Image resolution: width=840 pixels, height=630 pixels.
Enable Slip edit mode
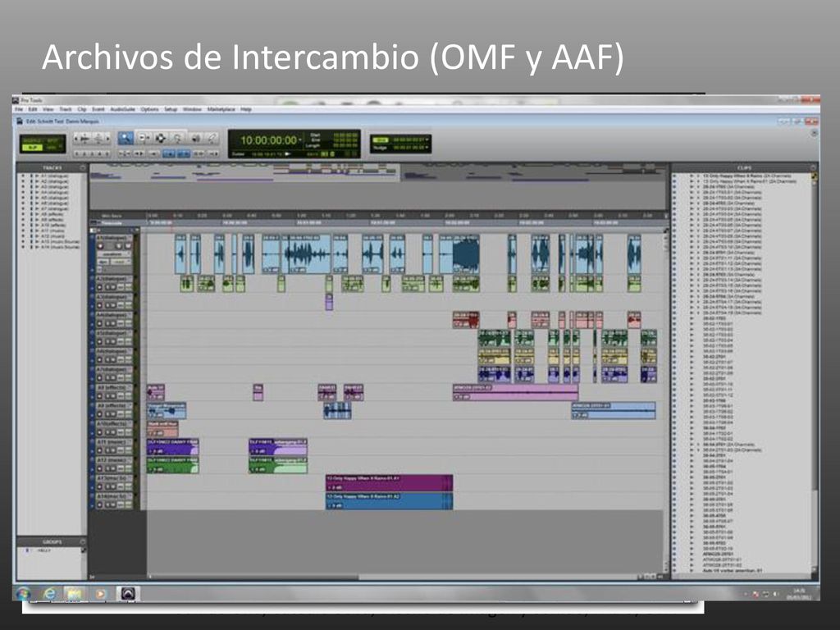pos(33,148)
